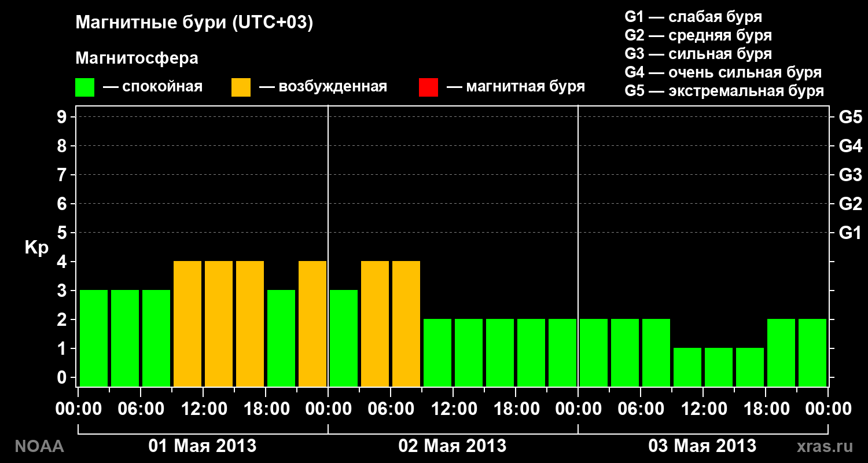This screenshot has width=868, height=463.
Task: Select the chart title 'Магнитные бури (UTC+03)'
Action: click(194, 24)
